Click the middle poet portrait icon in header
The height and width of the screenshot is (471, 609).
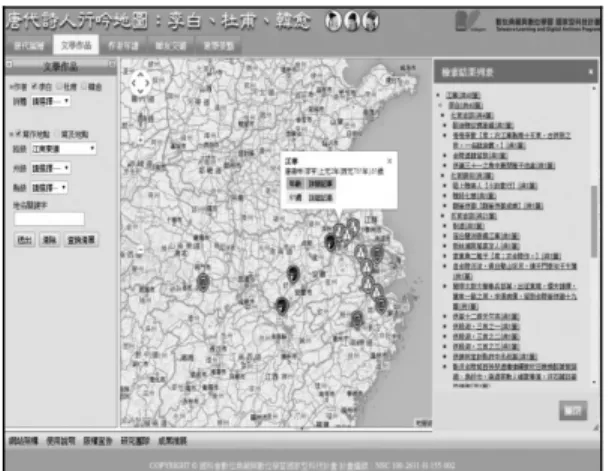click(x=351, y=21)
